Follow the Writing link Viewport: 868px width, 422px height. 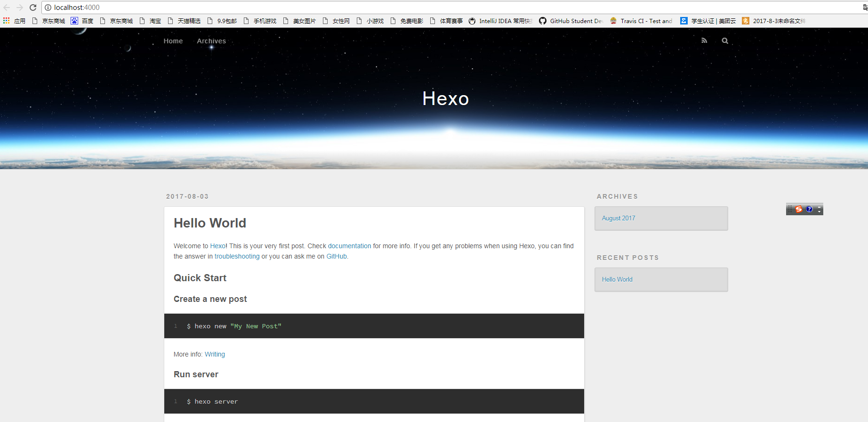click(215, 354)
